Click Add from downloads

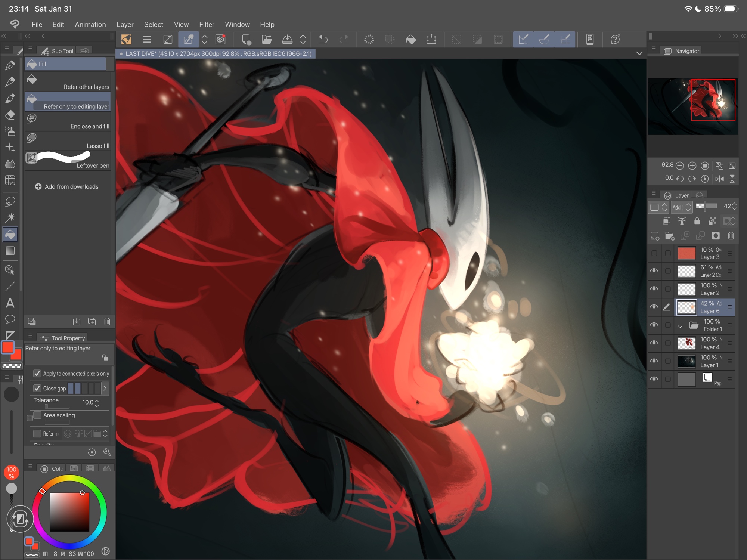coord(67,186)
